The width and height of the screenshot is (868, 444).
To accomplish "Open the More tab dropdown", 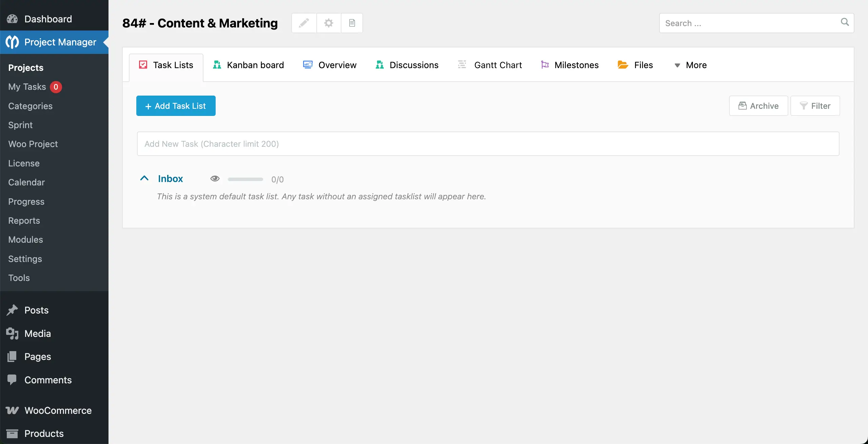I will (691, 65).
